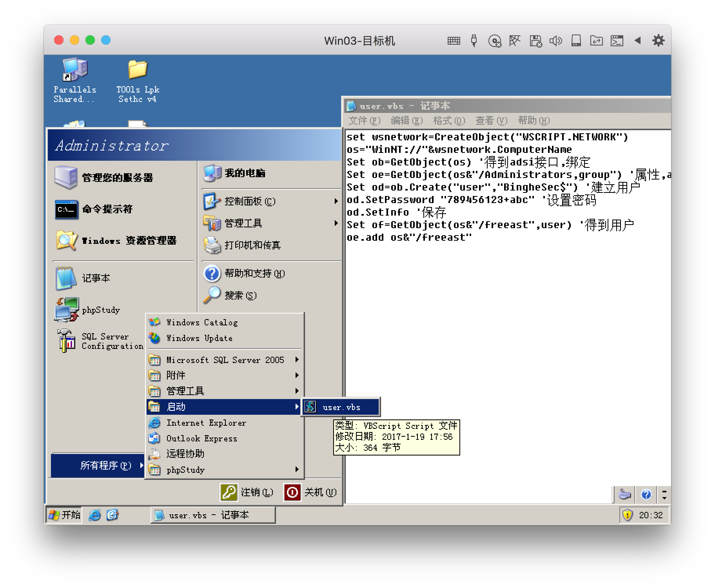Expand Microsoft SQL Server 2005 submenu

pyautogui.click(x=225, y=360)
